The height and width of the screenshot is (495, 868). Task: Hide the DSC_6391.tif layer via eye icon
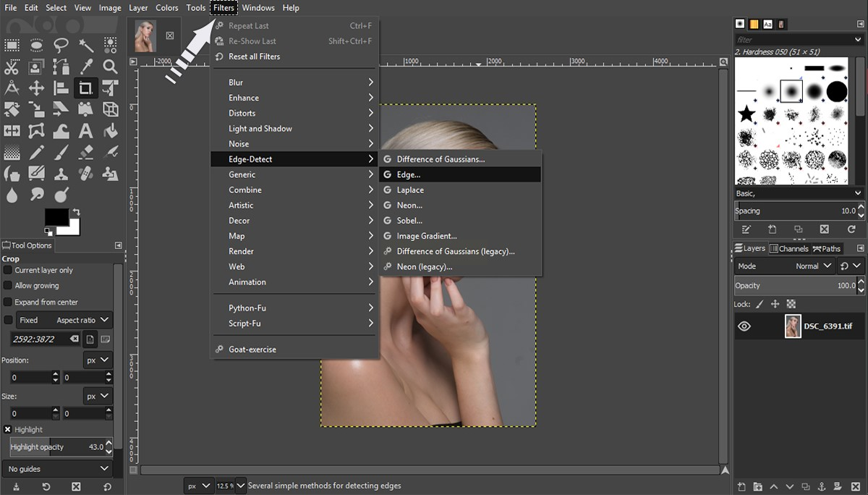pos(744,326)
